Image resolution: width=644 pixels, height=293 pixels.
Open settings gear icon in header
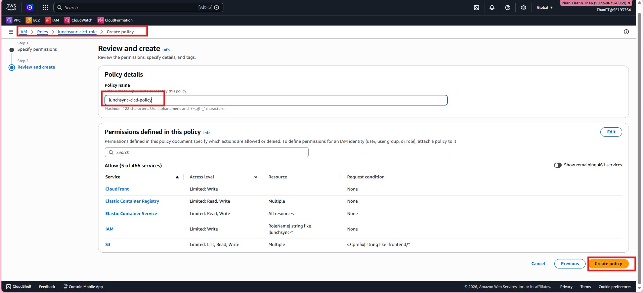tap(523, 7)
